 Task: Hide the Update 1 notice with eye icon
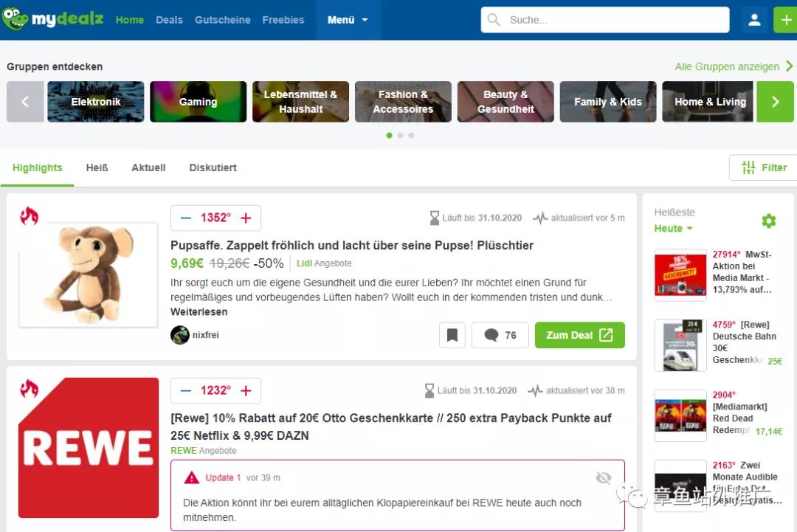604,478
